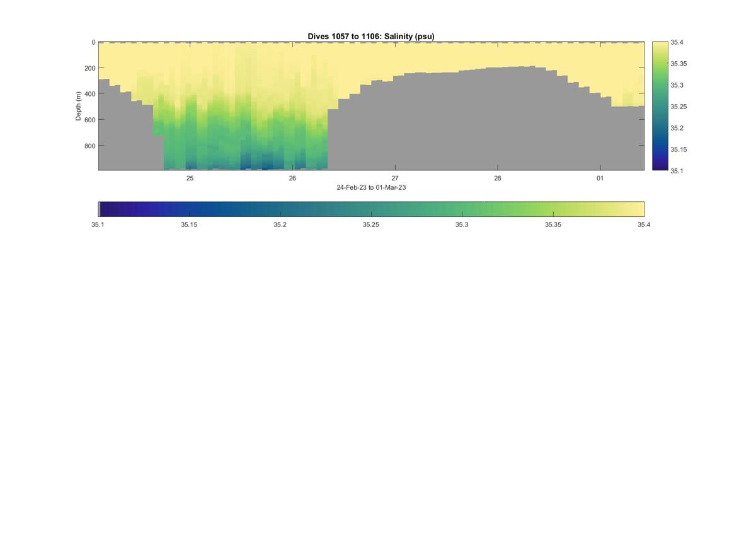Image resolution: width=756 pixels, height=558 pixels.
Task: Click the vertical colorbar label '35.2'
Action: 677,128
